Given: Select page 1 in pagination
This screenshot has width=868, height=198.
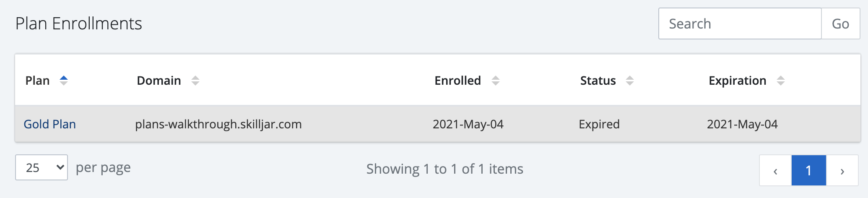Looking at the screenshot, I should (x=808, y=171).
